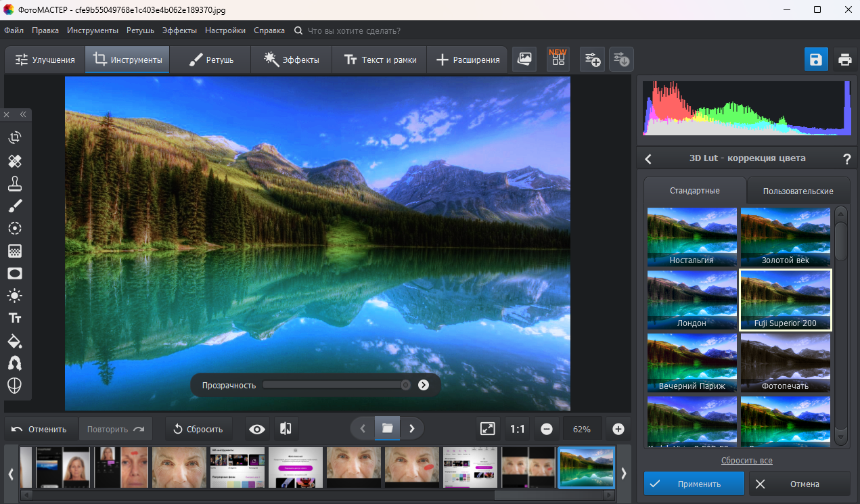Go back with the 3D Lut panel arrow

(x=648, y=159)
